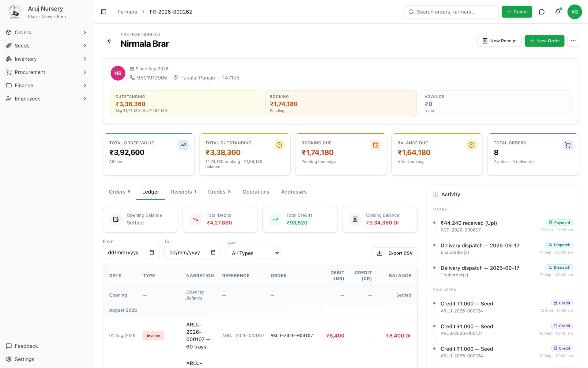Screen dimensions: 588x368
Task: Expand the Finance sidebar menu
Action: pos(47,85)
